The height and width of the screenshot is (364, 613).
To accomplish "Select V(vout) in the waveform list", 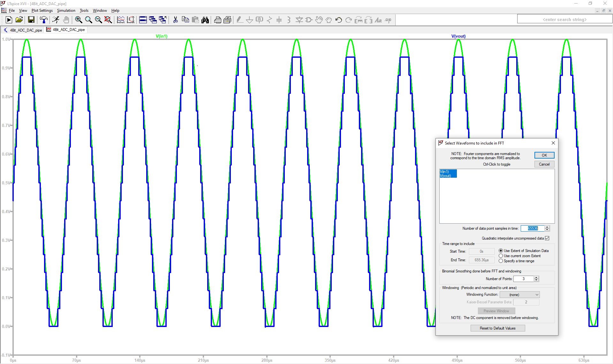I will coord(446,176).
